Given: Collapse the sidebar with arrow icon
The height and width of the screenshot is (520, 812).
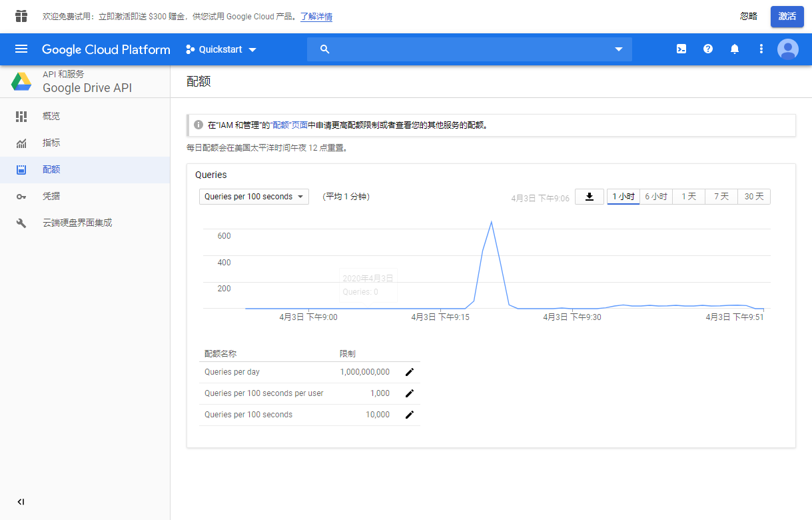Looking at the screenshot, I should pyautogui.click(x=21, y=502).
